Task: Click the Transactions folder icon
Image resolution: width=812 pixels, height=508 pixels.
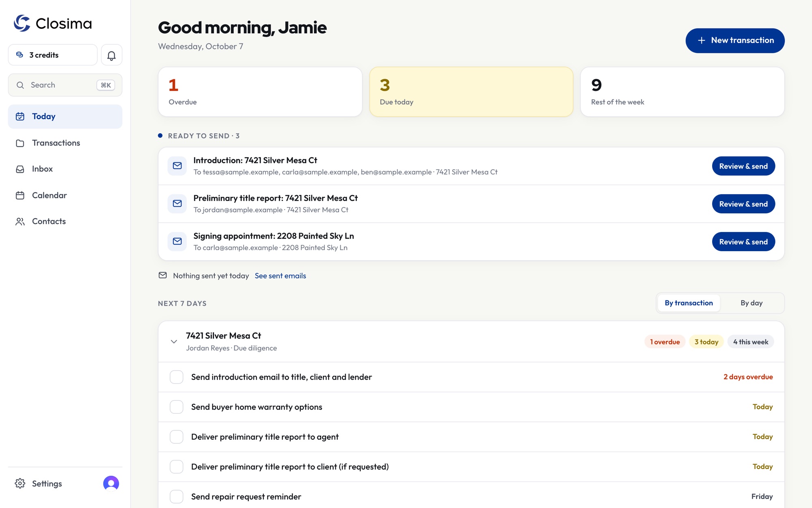Action: [x=20, y=143]
